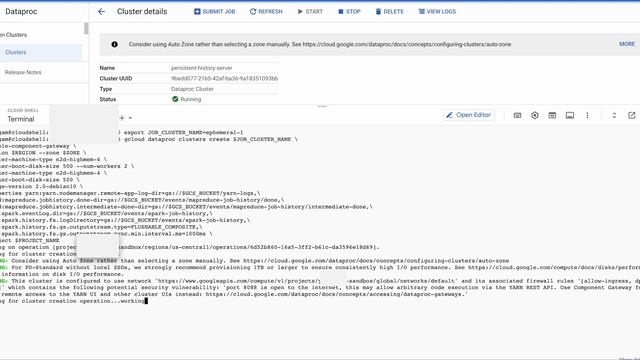Go back using the arrow beside Cluster details

point(101,11)
